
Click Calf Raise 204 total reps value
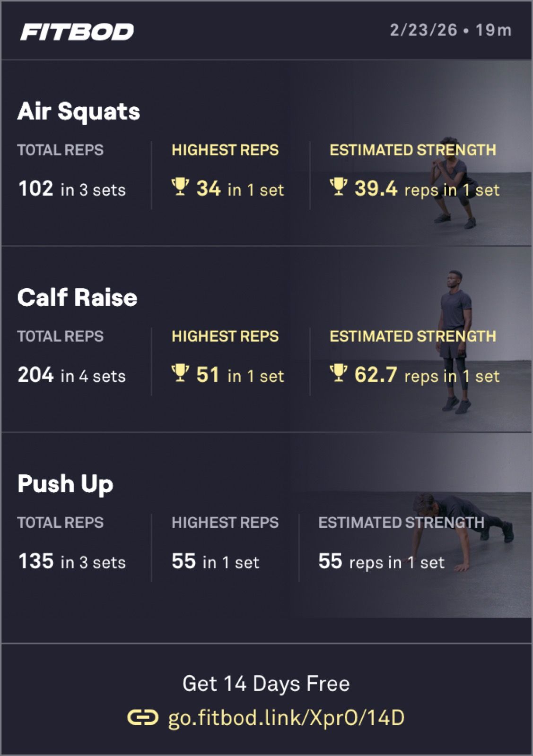(36, 375)
